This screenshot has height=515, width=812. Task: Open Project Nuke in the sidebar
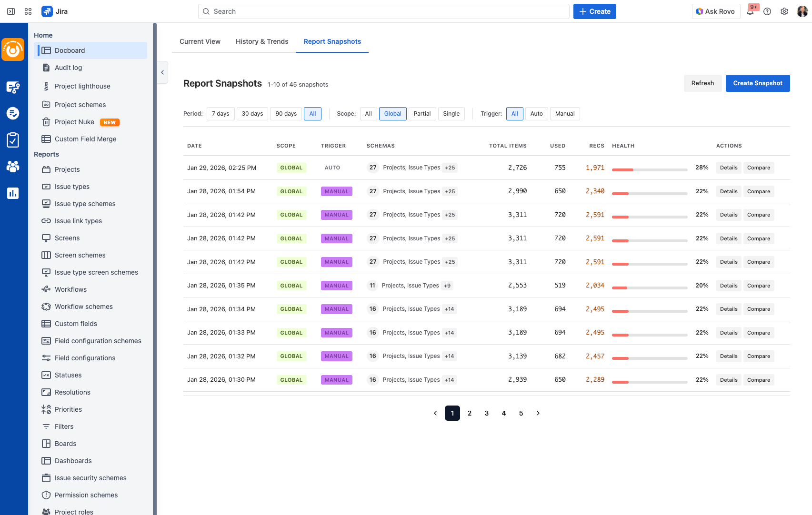pyautogui.click(x=74, y=122)
